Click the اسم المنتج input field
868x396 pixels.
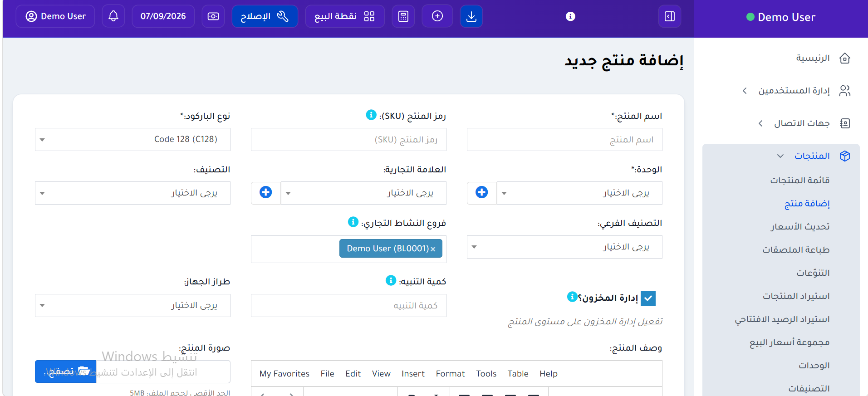click(x=564, y=139)
